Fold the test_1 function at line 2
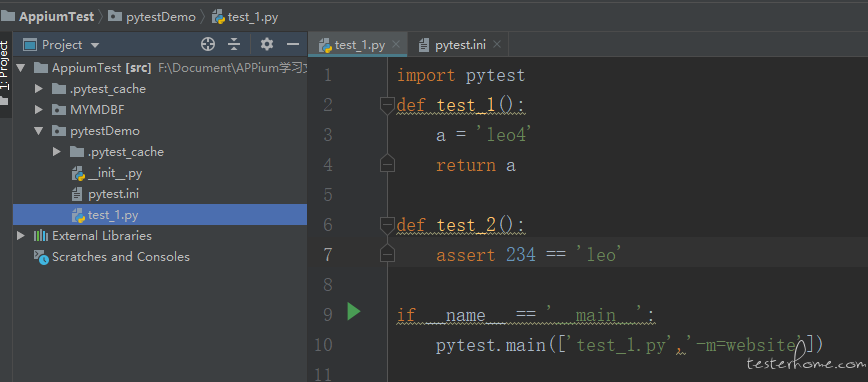Image resolution: width=868 pixels, height=382 pixels. pos(388,105)
